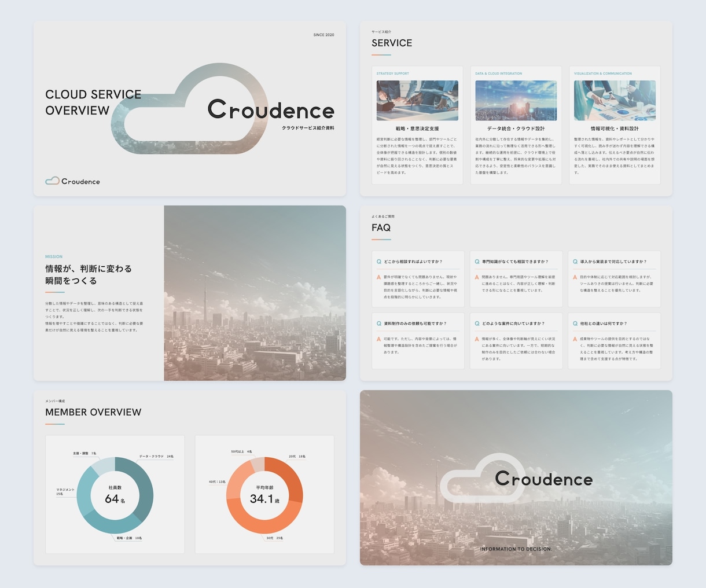Viewport: 706px width, 588px height.
Task: Click the city skyline photo on the MISSION slide
Action: [255, 293]
